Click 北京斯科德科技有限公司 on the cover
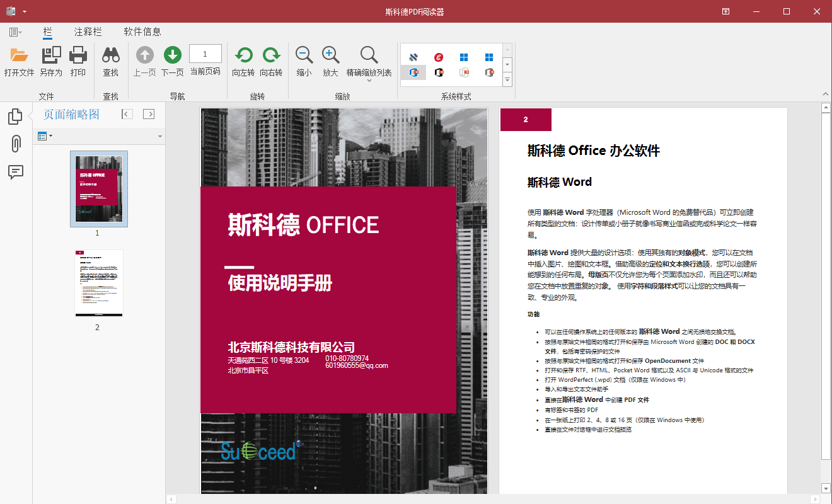 point(291,347)
